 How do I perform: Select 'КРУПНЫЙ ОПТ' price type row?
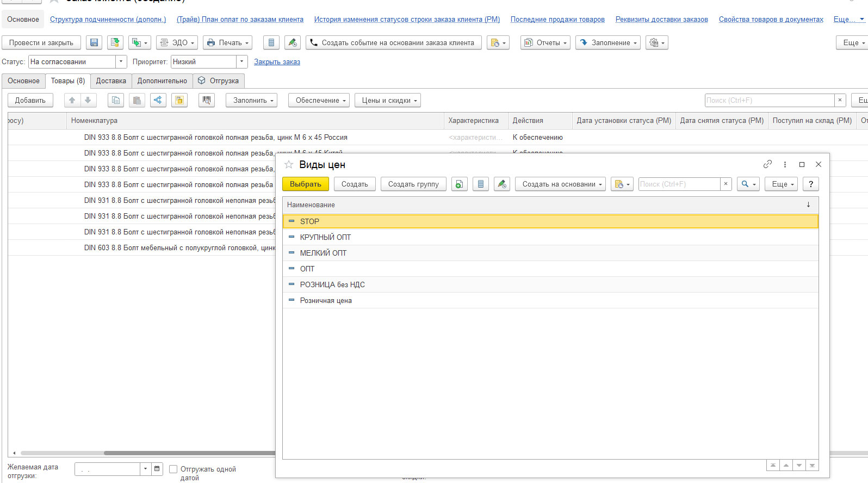tap(325, 237)
